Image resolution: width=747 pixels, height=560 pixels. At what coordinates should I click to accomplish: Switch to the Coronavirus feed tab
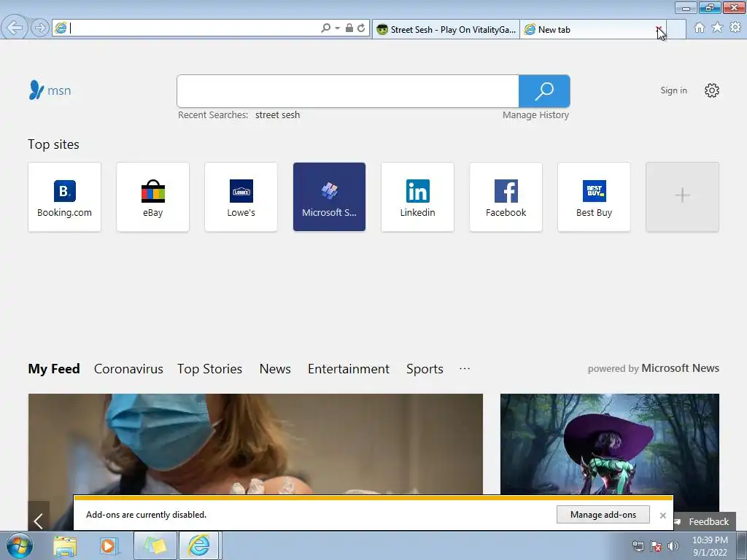click(128, 368)
